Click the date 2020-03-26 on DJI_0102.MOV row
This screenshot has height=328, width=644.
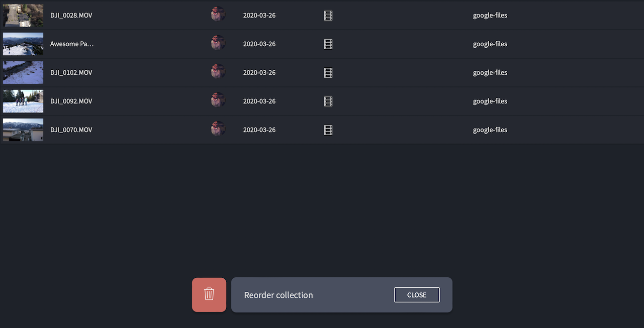(x=259, y=72)
